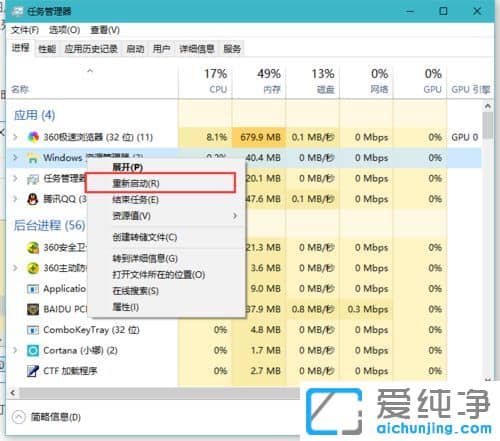Click the 0.3 Mbps network cell

366,310
